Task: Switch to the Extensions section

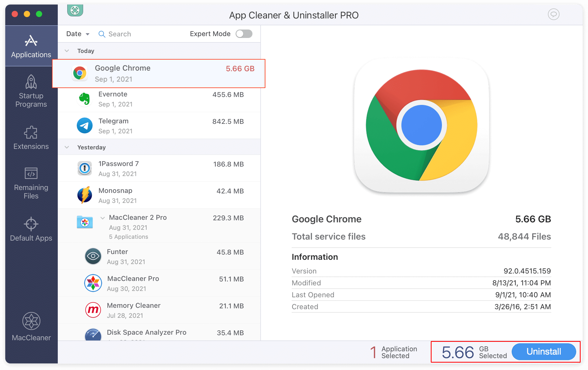Action: point(31,138)
